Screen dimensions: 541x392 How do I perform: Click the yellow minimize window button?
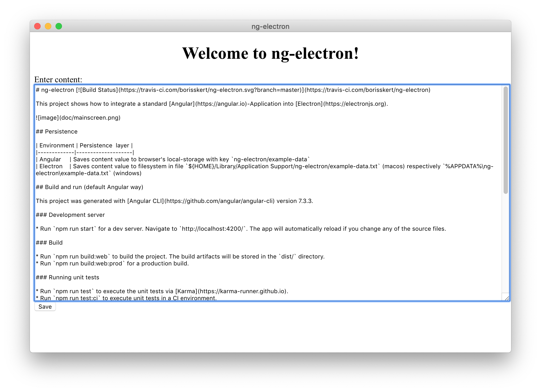click(x=48, y=26)
